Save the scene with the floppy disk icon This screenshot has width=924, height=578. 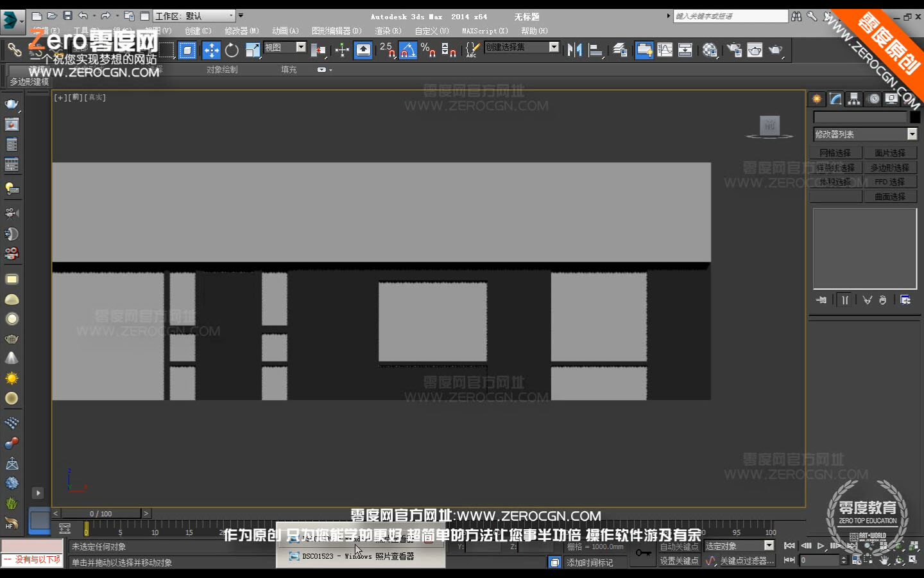(67, 16)
